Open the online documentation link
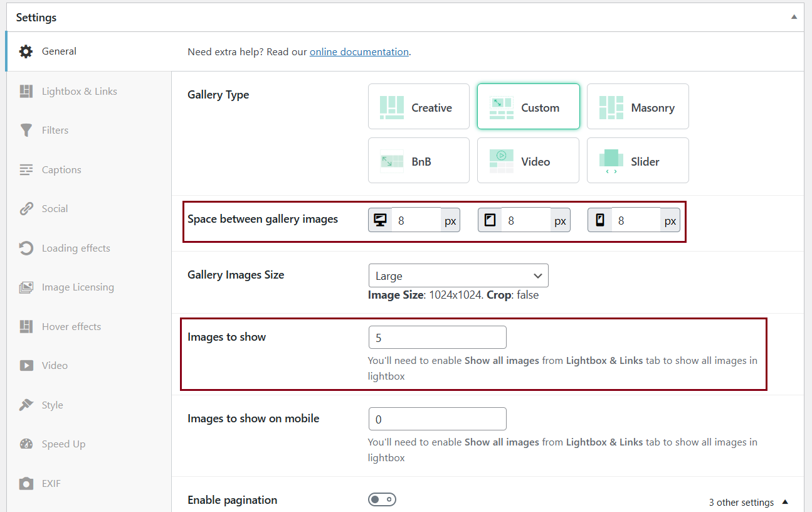The image size is (812, 512). pyautogui.click(x=359, y=52)
